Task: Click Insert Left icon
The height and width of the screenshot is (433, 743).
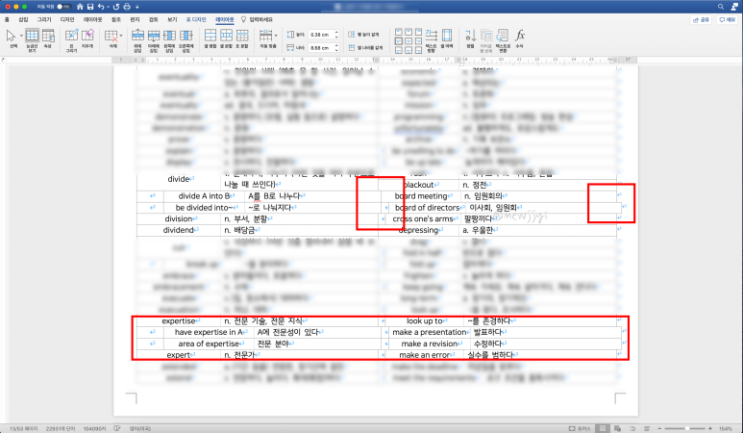Action: click(x=170, y=36)
